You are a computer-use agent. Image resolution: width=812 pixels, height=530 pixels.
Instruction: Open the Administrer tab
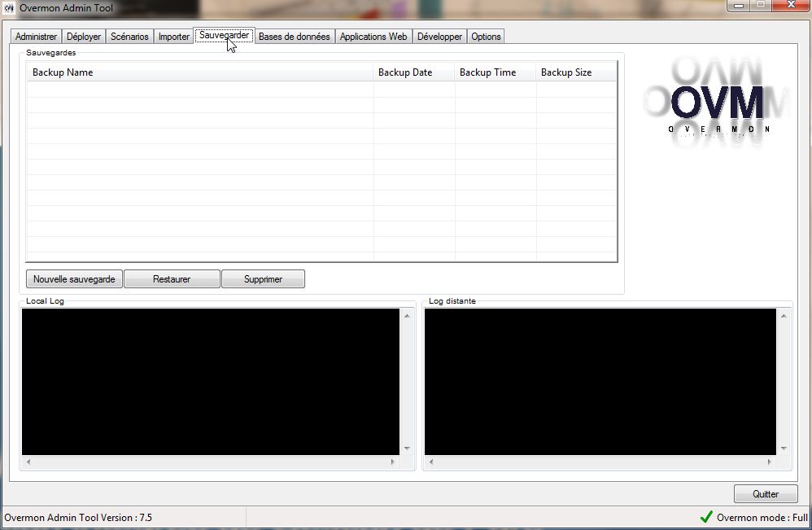tap(36, 37)
